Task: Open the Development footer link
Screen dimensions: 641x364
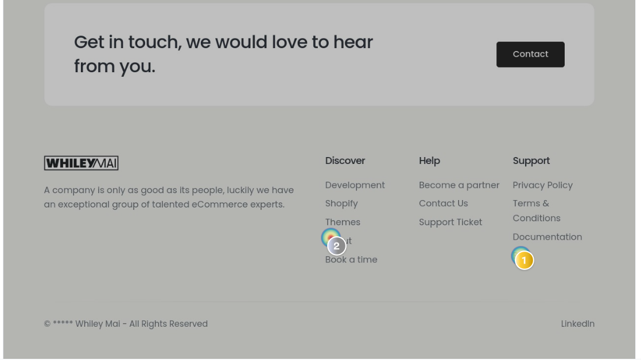Action: [x=355, y=185]
